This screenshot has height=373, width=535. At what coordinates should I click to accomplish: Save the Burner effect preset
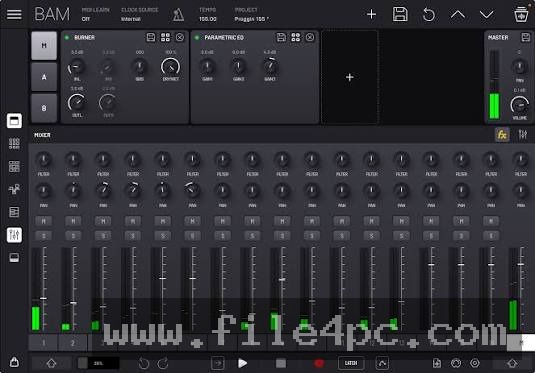[x=151, y=37]
